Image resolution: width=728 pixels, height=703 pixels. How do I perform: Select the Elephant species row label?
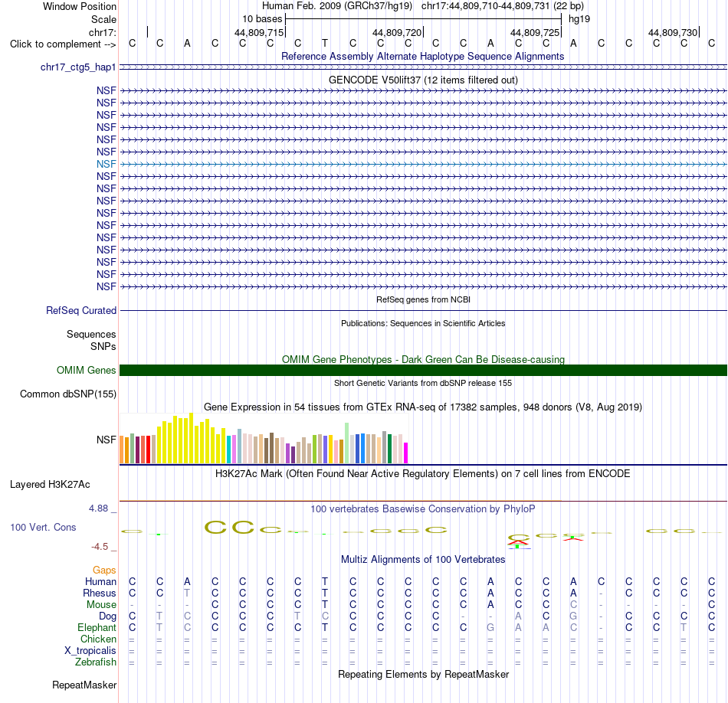tap(97, 628)
